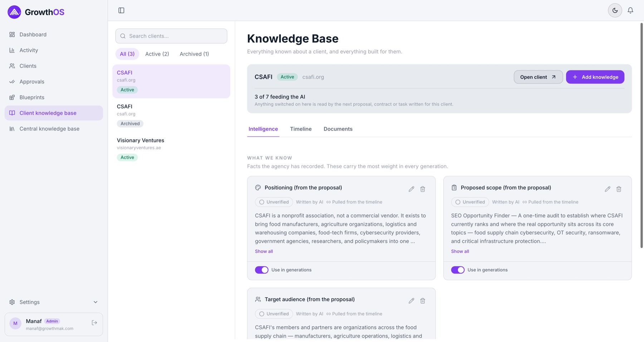The width and height of the screenshot is (644, 342).
Task: Click the palette icon on Positioning card
Action: coord(258,188)
